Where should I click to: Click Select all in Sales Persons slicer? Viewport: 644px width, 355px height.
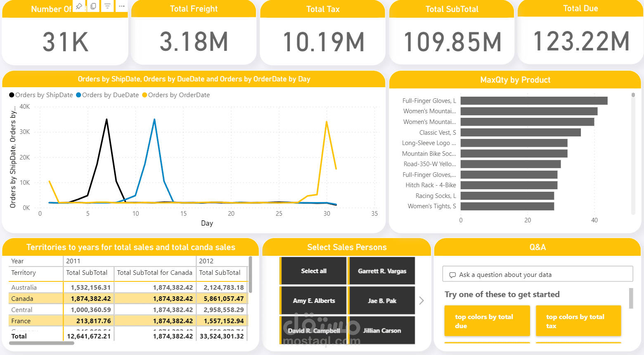coord(313,271)
